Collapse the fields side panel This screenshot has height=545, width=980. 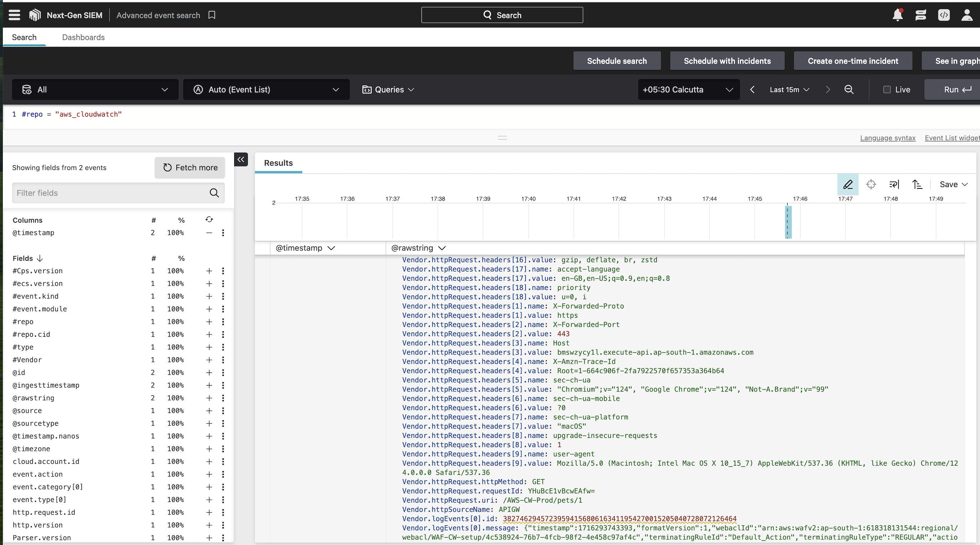point(241,159)
